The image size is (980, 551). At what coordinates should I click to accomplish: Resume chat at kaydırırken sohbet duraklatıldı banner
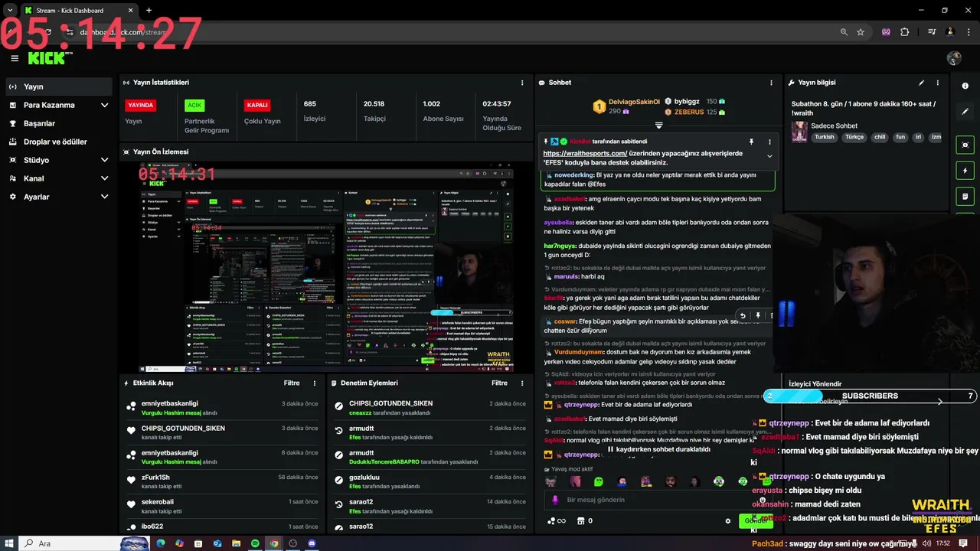point(658,449)
